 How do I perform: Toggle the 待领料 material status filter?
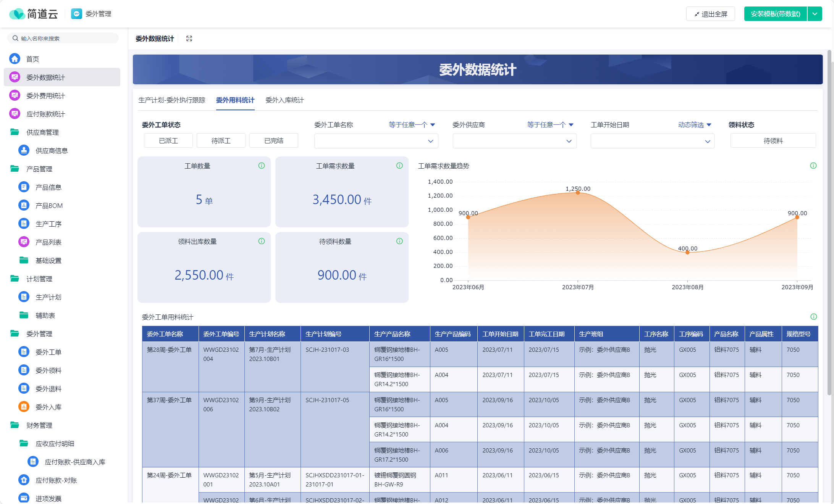tap(773, 141)
